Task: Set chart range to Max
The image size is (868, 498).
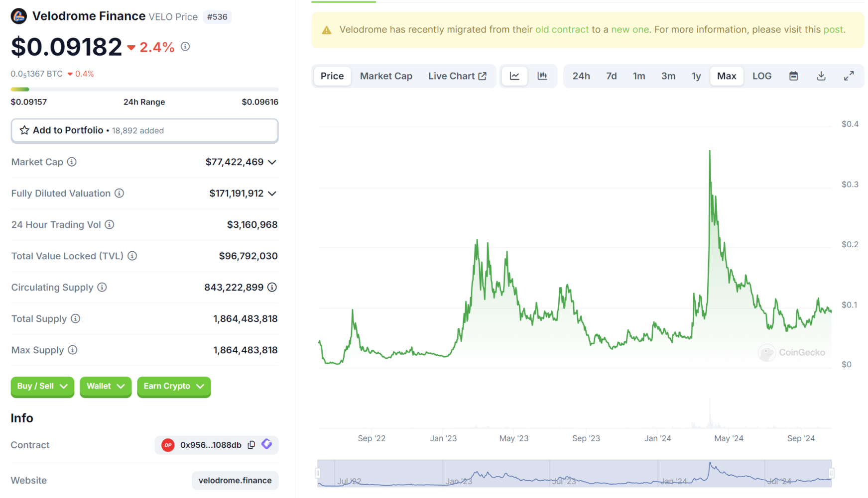Action: pos(727,76)
